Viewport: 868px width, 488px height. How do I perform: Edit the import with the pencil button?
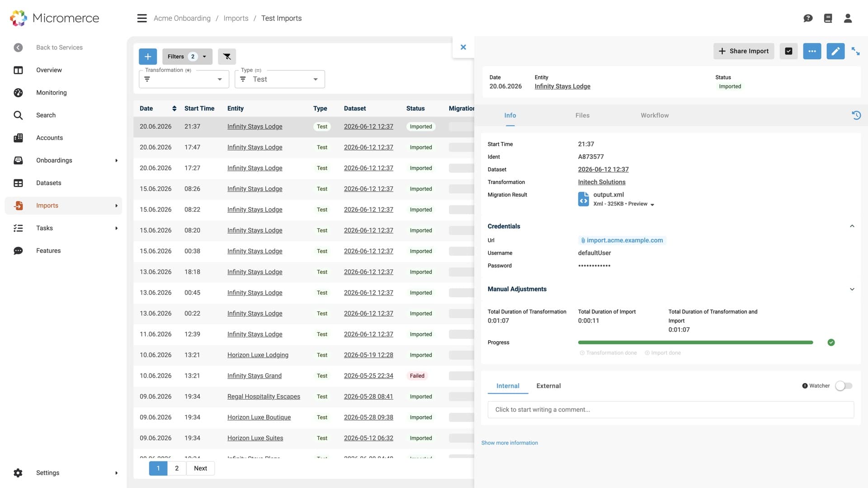[x=835, y=51]
